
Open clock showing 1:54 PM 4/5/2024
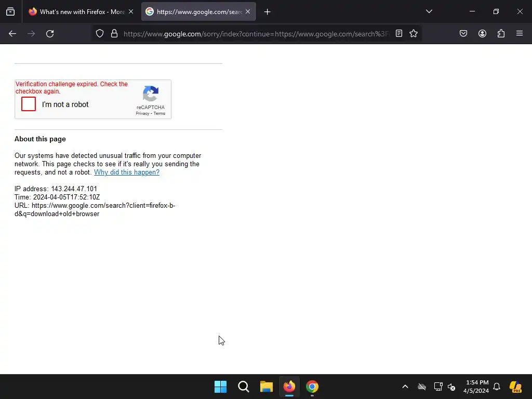click(476, 387)
